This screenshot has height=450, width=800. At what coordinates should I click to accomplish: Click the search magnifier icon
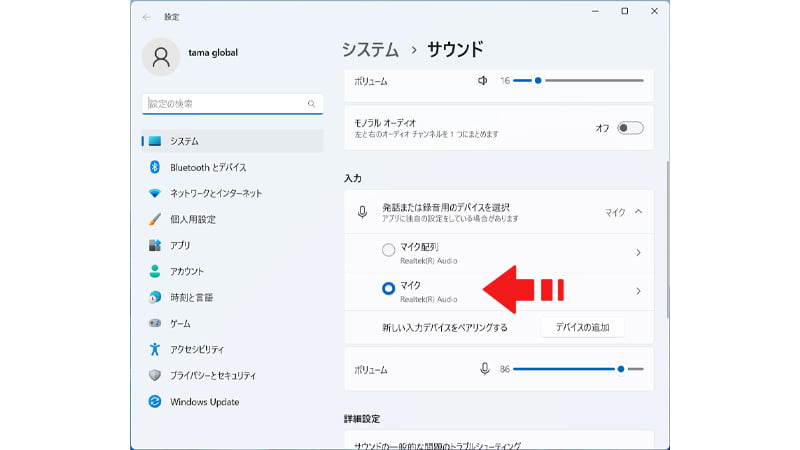point(311,103)
